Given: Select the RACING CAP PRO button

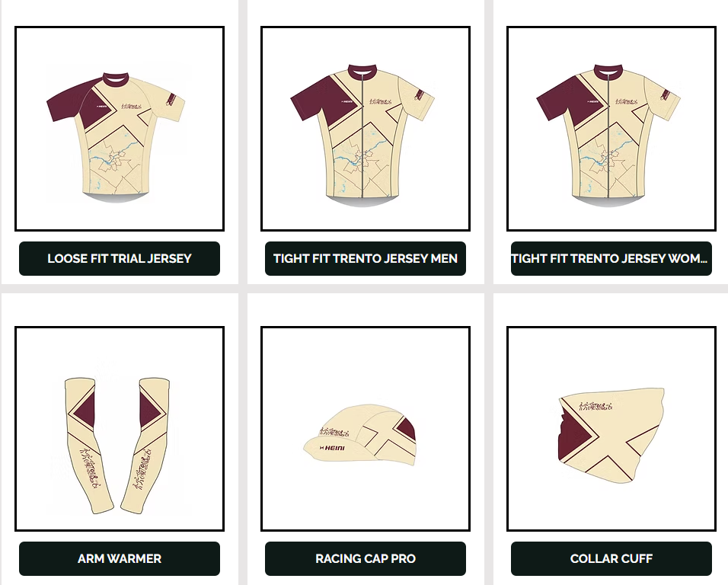Looking at the screenshot, I should [x=366, y=558].
